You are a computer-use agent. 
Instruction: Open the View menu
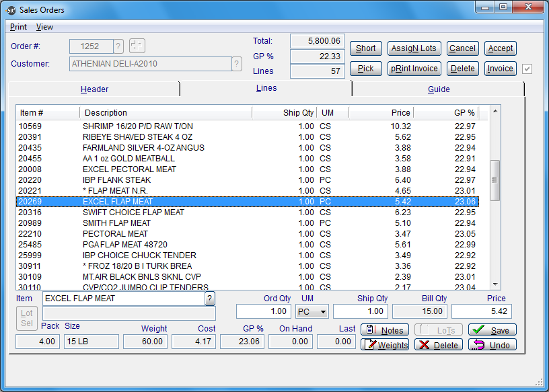[44, 27]
